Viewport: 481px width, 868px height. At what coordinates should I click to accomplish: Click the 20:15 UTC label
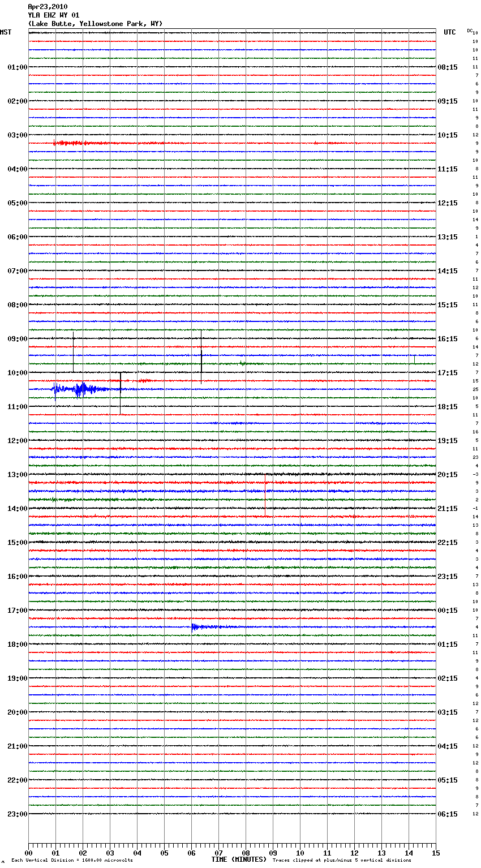point(448,475)
